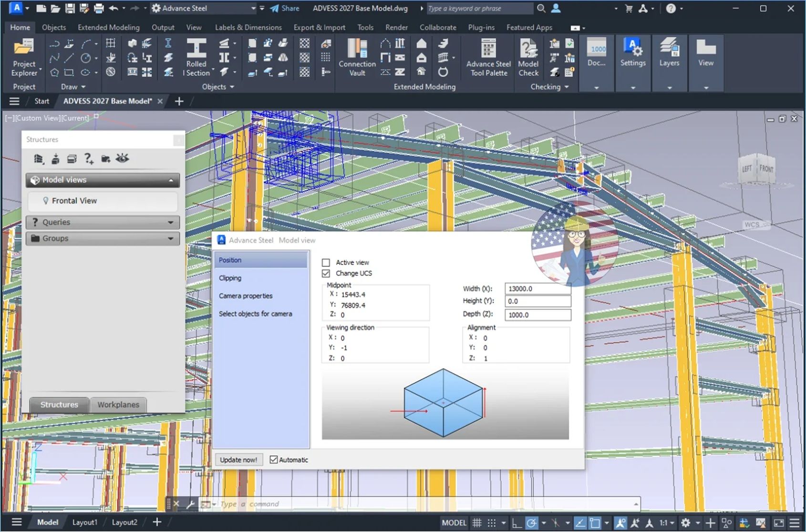This screenshot has width=806, height=532.
Task: Click the Share button in title bar
Action: 285,8
